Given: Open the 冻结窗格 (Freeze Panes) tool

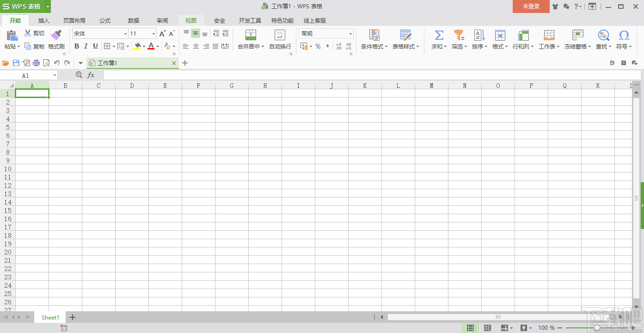Looking at the screenshot, I should [x=577, y=39].
